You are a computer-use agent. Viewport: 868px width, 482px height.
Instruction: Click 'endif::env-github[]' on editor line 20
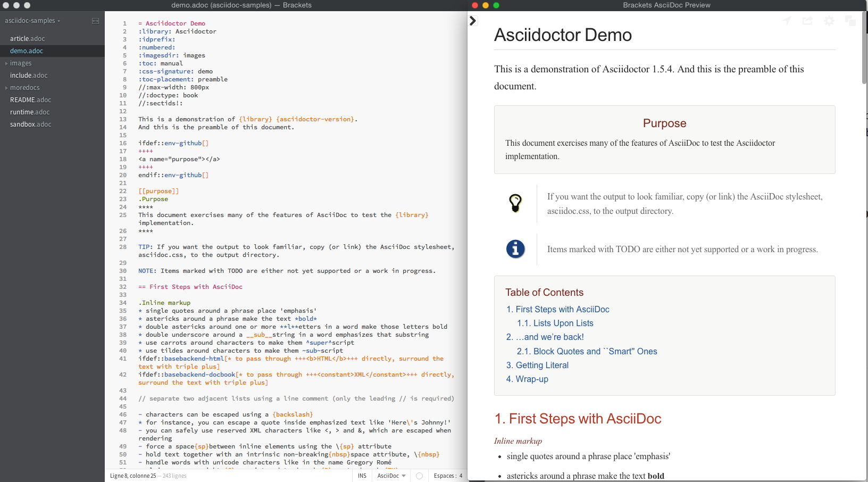click(x=173, y=175)
